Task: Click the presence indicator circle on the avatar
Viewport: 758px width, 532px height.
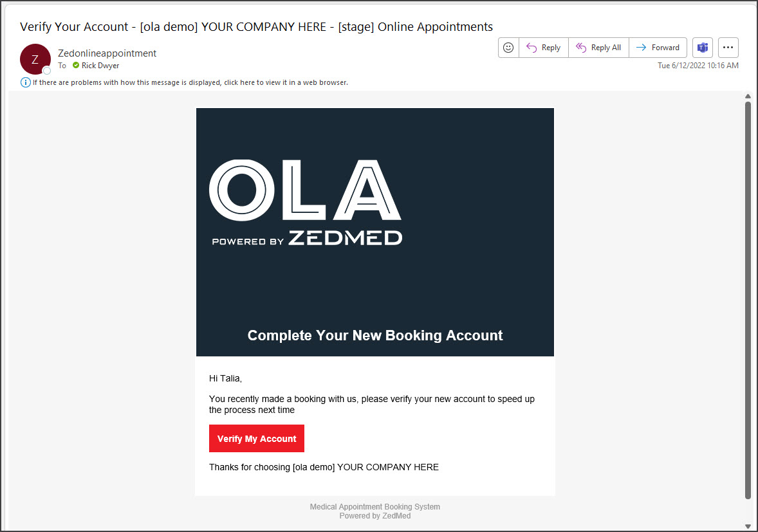Action: click(x=46, y=71)
